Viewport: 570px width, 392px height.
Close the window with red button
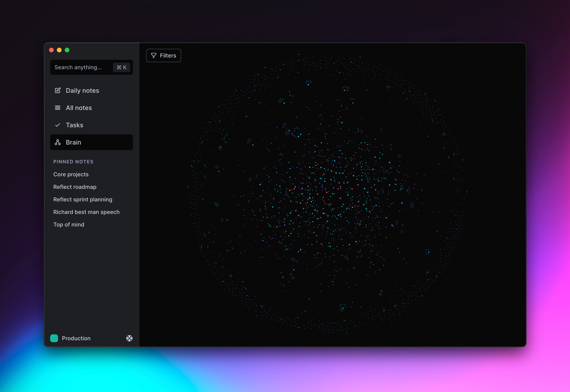[51, 50]
